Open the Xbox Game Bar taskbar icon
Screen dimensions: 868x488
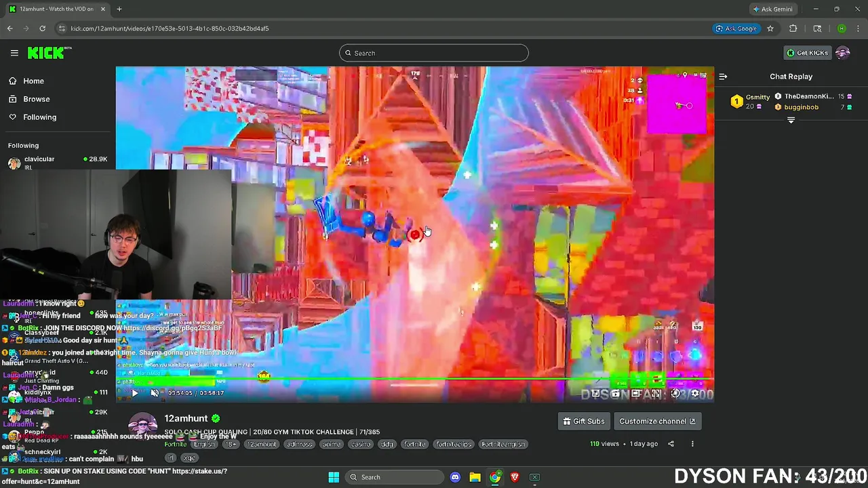(534, 477)
